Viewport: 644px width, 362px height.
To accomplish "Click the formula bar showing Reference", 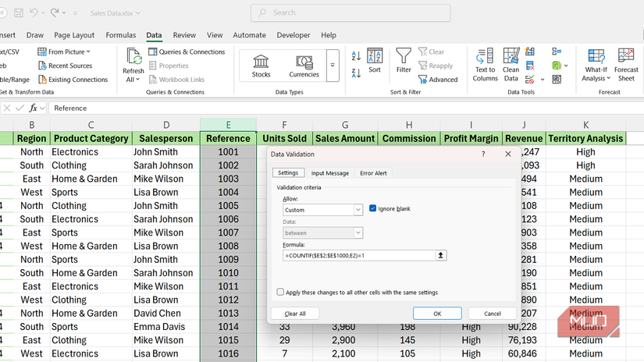I will tap(346, 108).
